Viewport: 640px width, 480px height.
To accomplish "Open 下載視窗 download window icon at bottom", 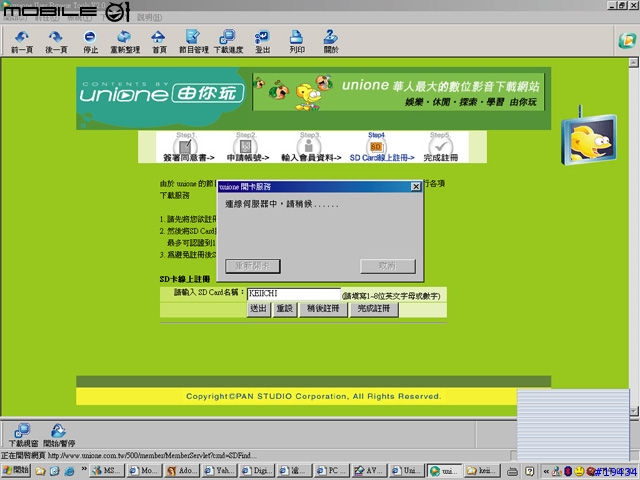I will click(23, 435).
